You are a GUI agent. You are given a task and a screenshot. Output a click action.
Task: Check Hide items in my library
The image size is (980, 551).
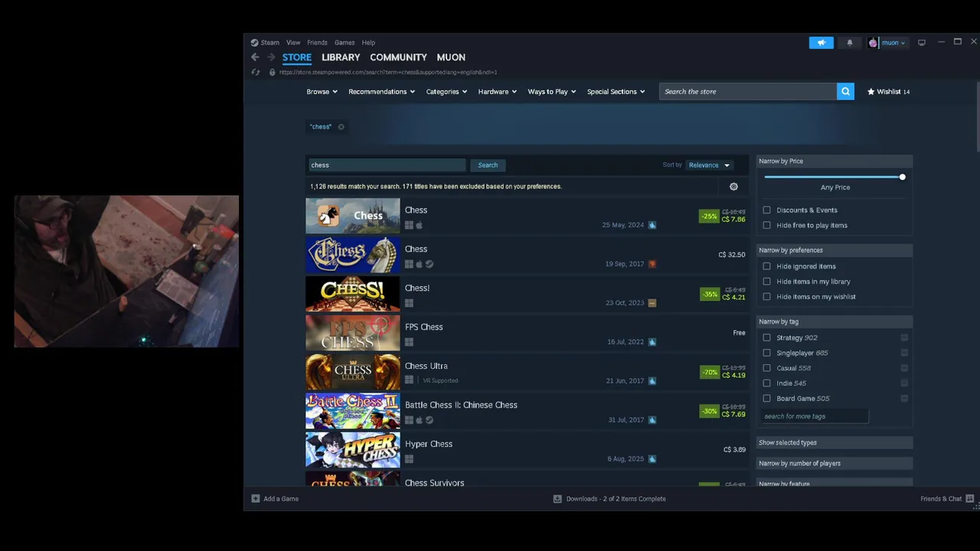click(766, 282)
